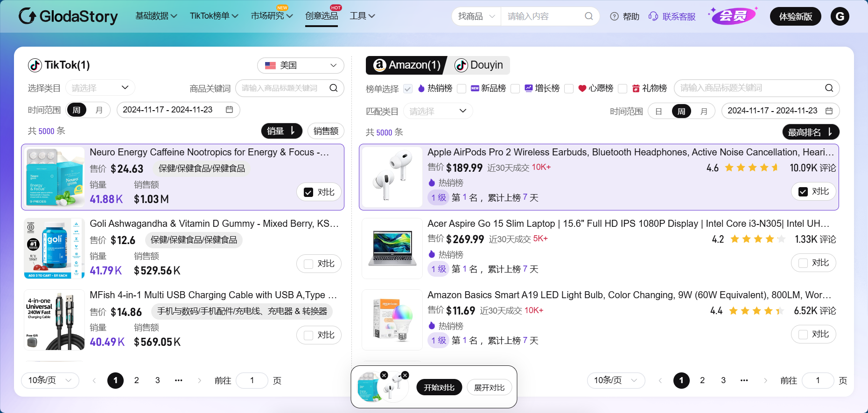Expand the 基础数据 menu
The image size is (868, 413).
(156, 16)
